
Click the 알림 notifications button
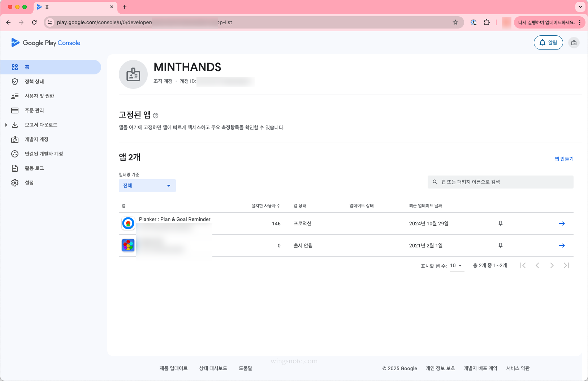click(x=548, y=43)
